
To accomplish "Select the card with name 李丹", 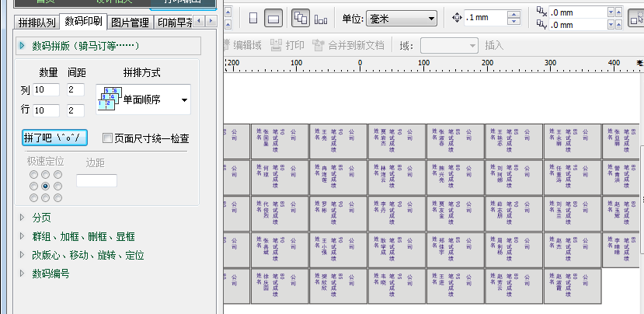I will pos(397,214).
